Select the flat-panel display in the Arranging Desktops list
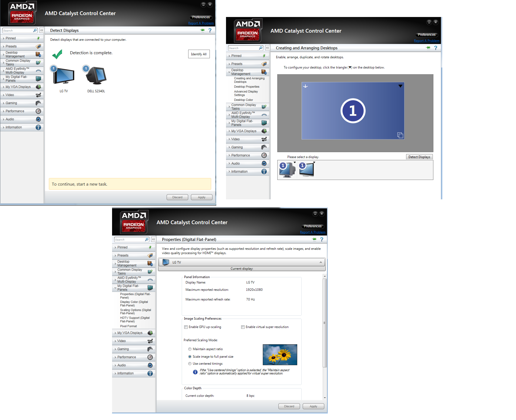Screen dimensions: 516x420 tap(306, 170)
